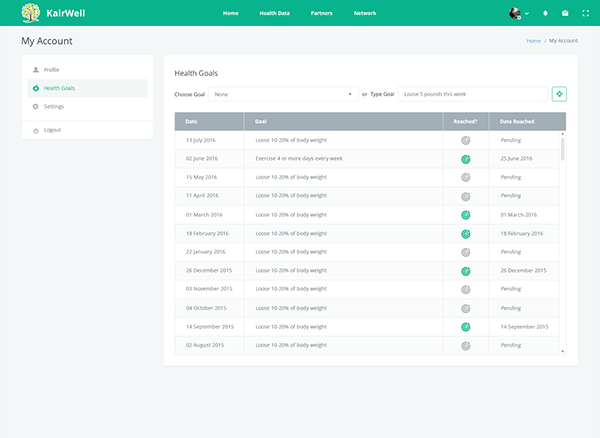
Task: Click the add goal target button
Action: 559,94
